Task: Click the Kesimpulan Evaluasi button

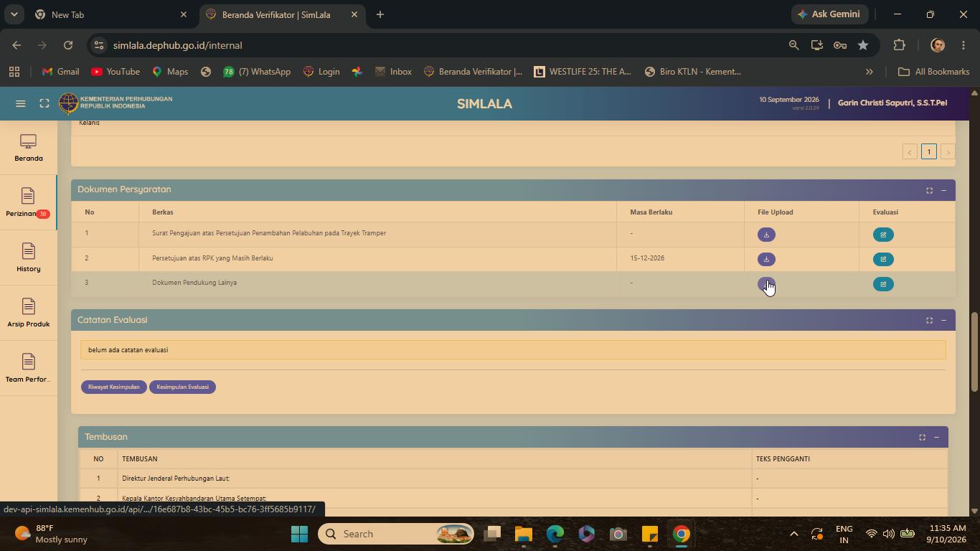Action: 182,387
